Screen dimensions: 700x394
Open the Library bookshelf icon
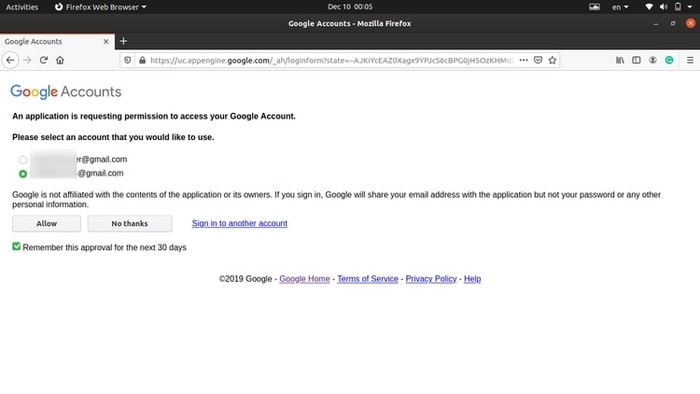click(x=620, y=60)
